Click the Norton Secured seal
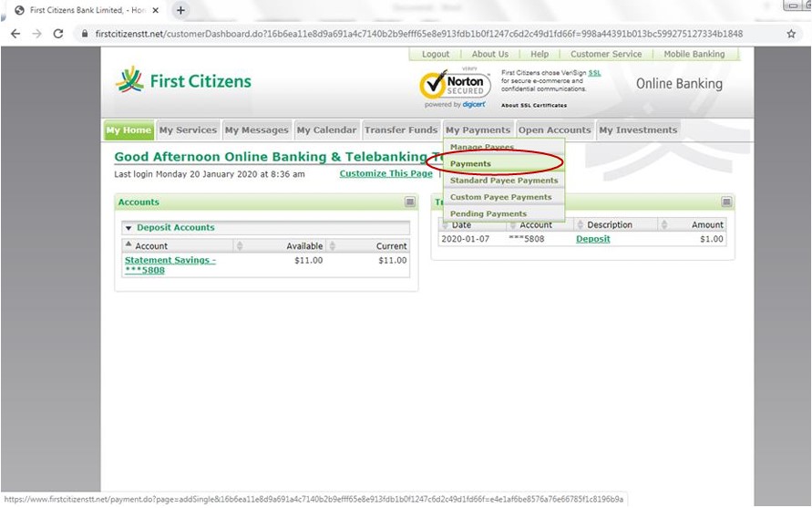Viewport: 812px width, 508px height. 456,87
